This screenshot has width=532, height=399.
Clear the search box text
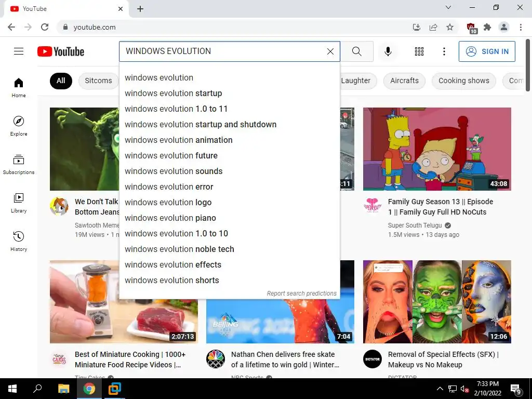(330, 51)
